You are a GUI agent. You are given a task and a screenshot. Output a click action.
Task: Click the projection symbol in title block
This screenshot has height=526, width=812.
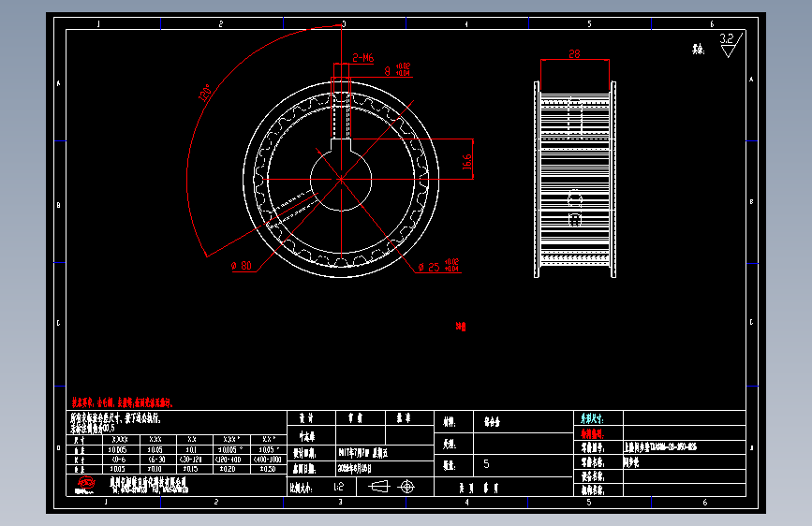pyautogui.click(x=391, y=487)
